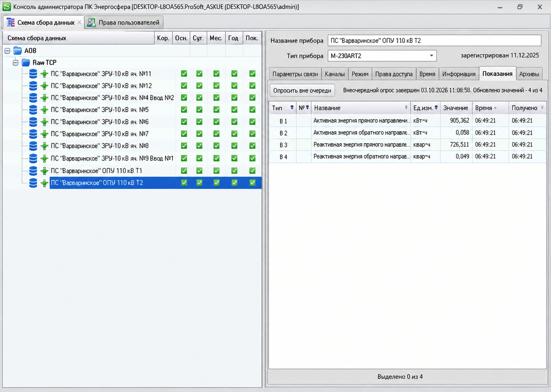Click the Права пользователей tab icon
This screenshot has height=392, width=551.
tap(91, 23)
